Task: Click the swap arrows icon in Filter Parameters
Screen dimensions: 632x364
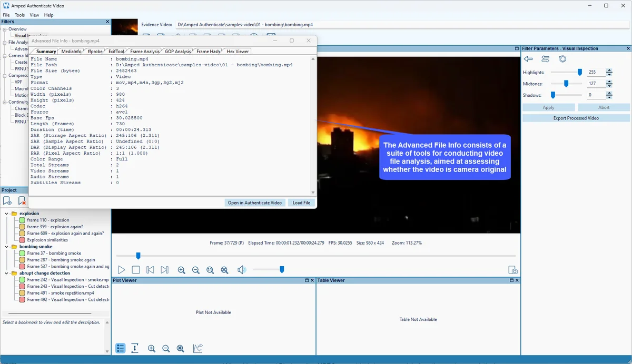Action: click(x=546, y=59)
